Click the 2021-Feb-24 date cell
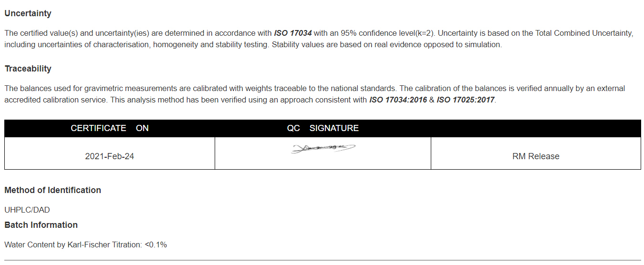Screen dimensions: 644x265 (110, 156)
